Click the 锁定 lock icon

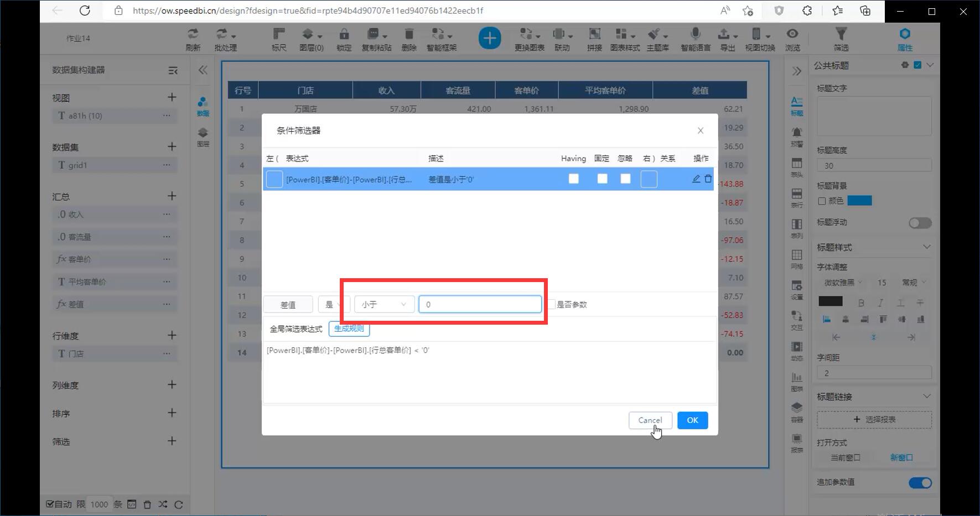tap(343, 39)
